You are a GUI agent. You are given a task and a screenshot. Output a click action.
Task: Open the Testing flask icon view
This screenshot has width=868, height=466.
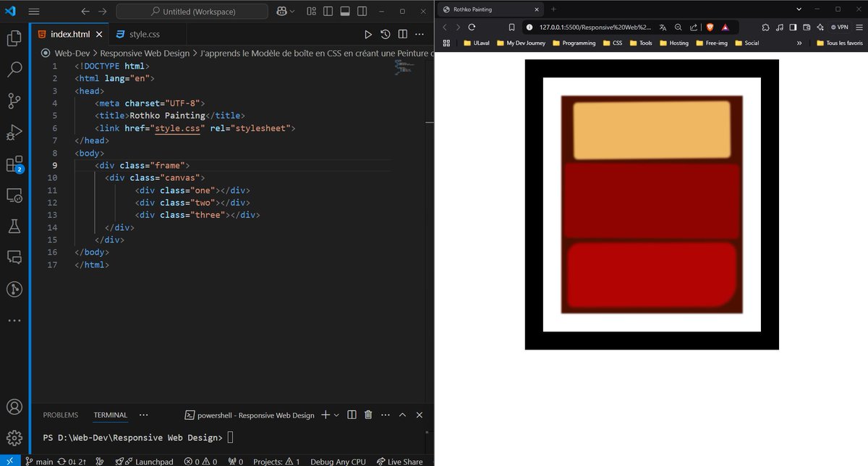[x=14, y=226]
